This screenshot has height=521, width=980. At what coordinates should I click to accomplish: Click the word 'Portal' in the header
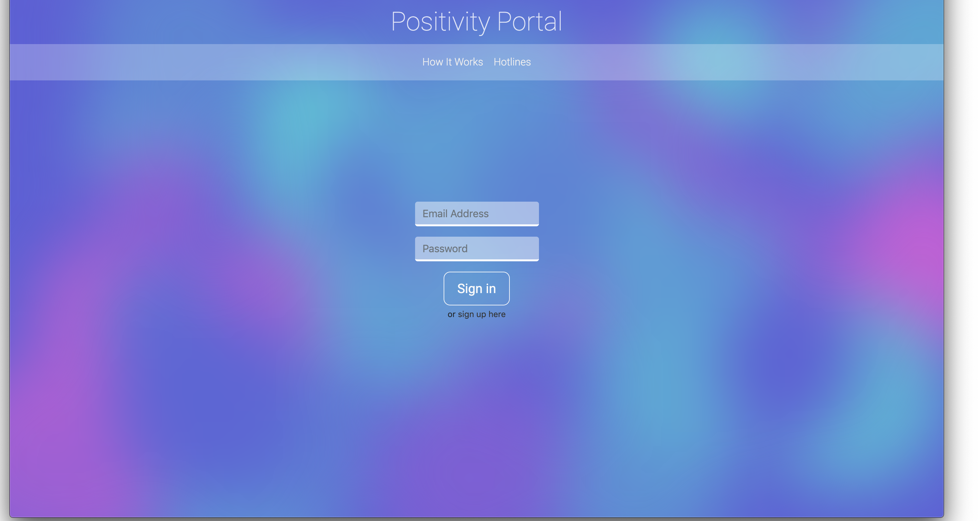point(529,22)
